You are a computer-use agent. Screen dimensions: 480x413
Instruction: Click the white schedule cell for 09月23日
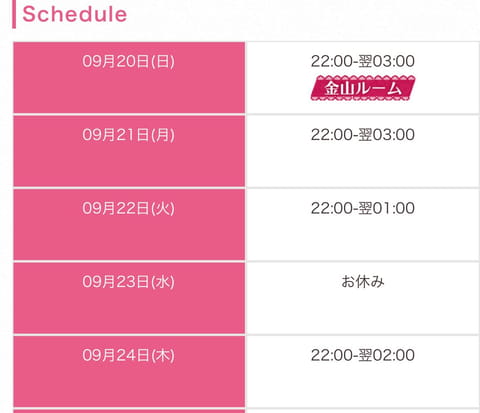tap(363, 298)
